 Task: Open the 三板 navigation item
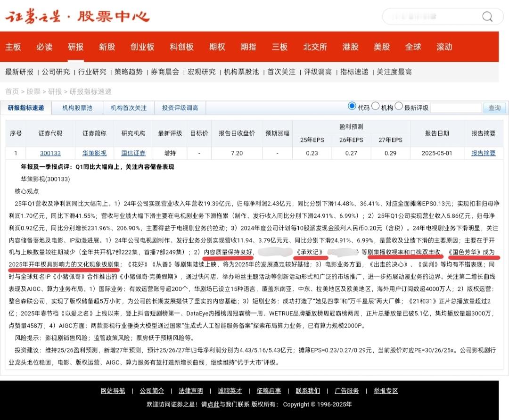coord(280,47)
